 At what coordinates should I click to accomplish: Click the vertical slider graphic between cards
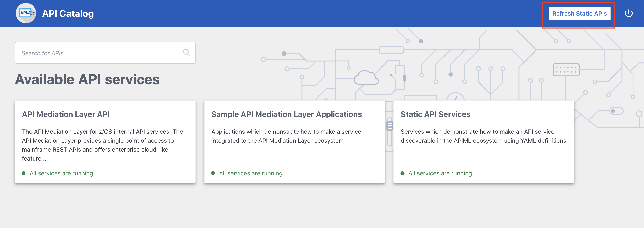click(x=390, y=126)
